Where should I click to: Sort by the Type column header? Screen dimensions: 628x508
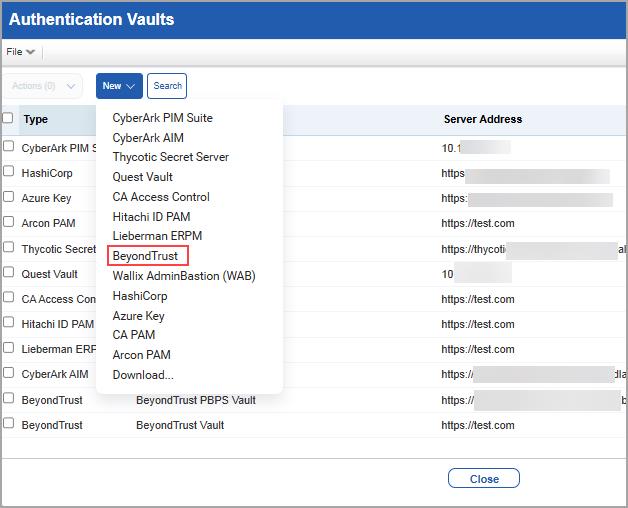tap(36, 119)
